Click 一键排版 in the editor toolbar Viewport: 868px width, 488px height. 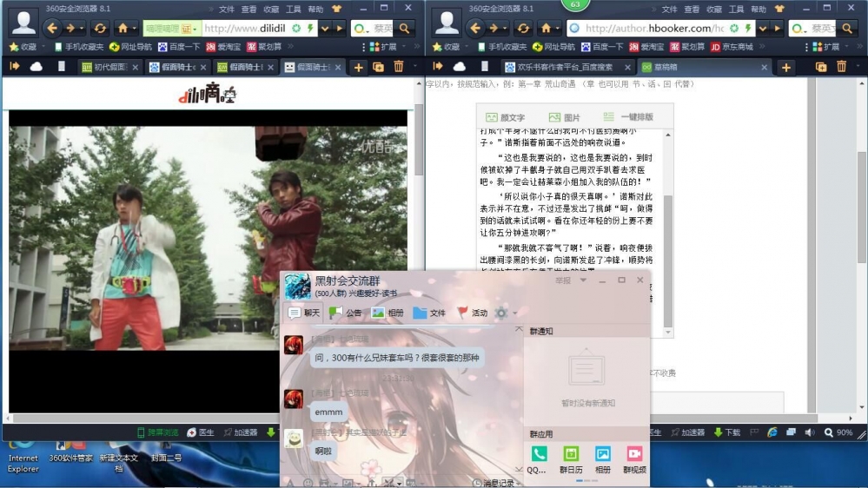[x=628, y=116]
